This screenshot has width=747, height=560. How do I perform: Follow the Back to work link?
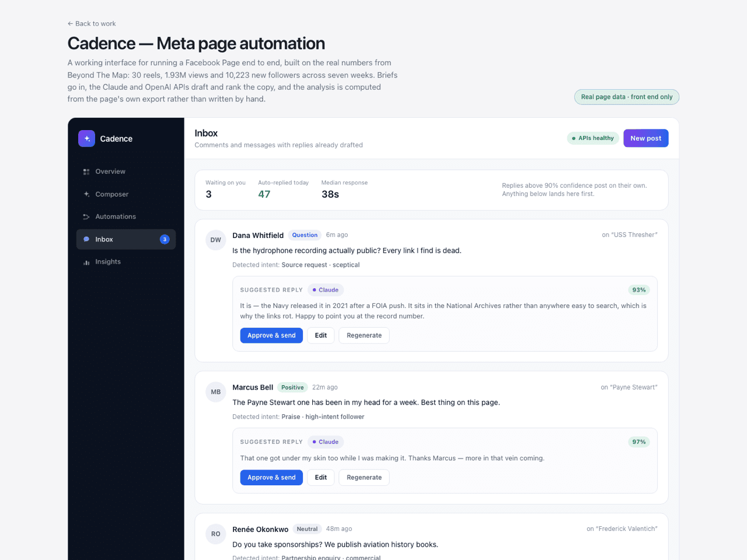click(92, 24)
